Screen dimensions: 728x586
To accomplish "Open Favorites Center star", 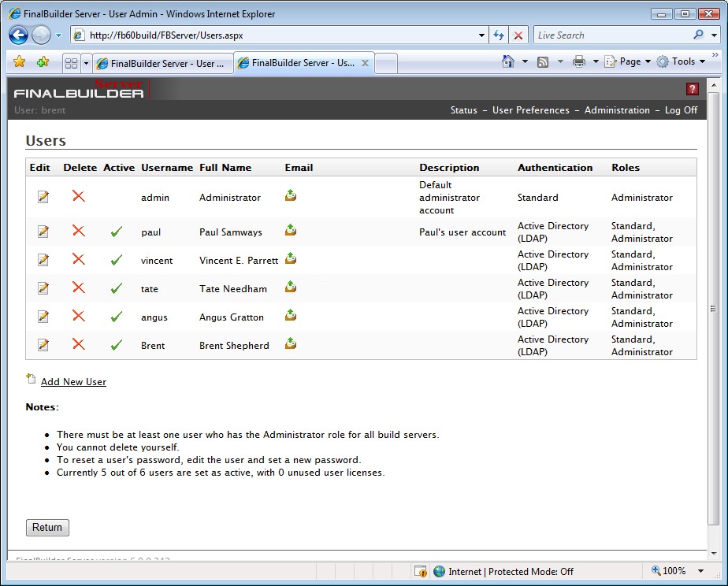I will pos(20,61).
